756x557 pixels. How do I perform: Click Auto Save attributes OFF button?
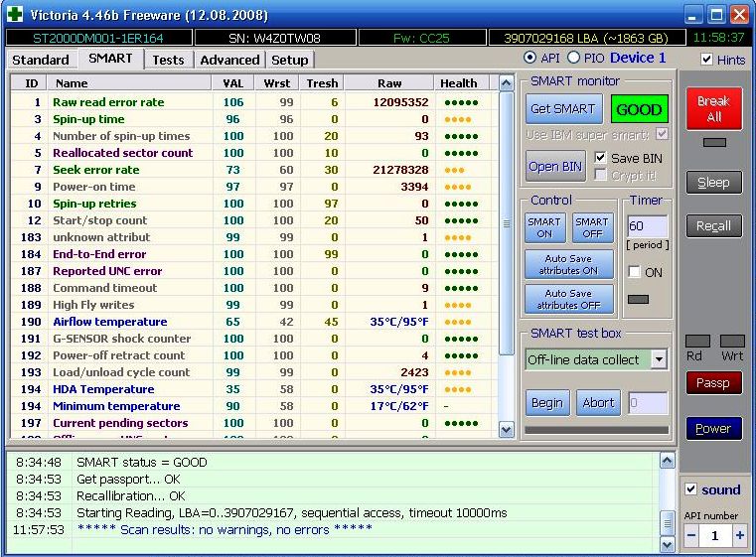pyautogui.click(x=569, y=299)
